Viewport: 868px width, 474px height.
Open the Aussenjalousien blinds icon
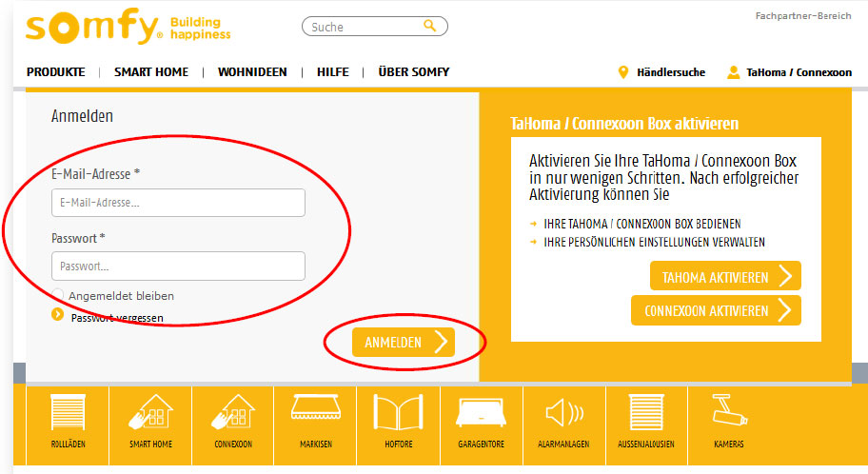pyautogui.click(x=646, y=412)
